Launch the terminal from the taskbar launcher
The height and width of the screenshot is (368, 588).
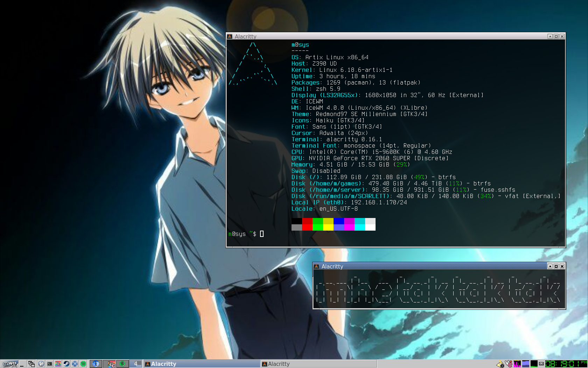[x=50, y=364]
